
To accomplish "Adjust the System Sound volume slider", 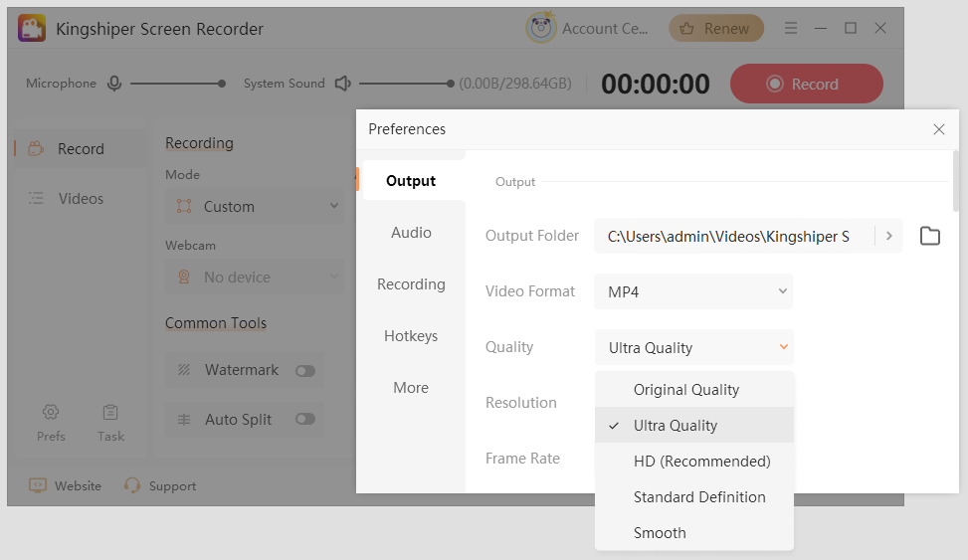I will coord(407,84).
